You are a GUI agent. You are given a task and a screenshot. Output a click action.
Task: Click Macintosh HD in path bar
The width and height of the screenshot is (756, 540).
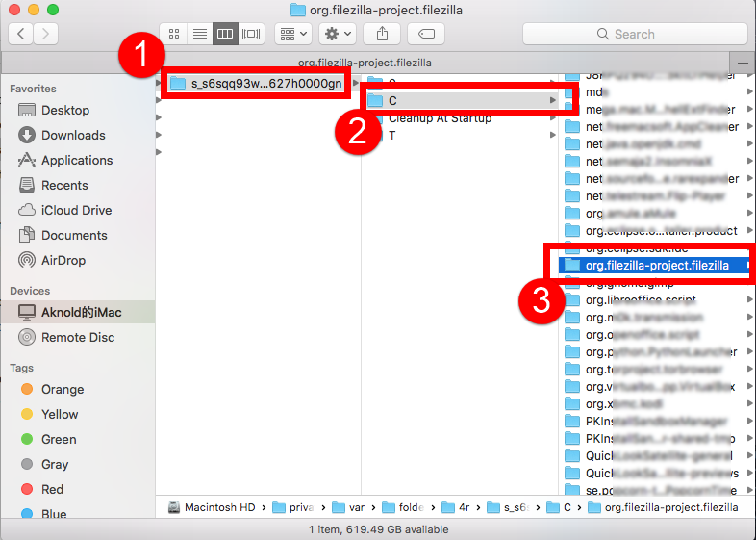coord(218,507)
